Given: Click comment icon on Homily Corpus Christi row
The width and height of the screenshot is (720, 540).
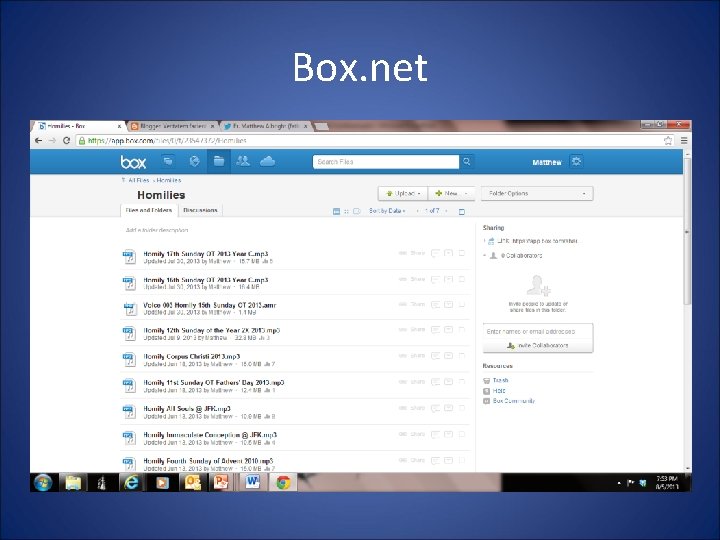Looking at the screenshot, I should 435,356.
